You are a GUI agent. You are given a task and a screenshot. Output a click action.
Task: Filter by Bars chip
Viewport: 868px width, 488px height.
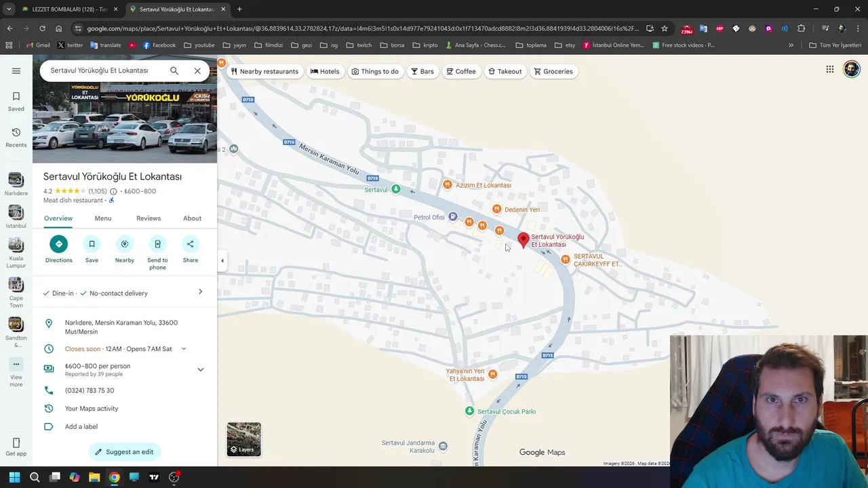[x=422, y=71]
